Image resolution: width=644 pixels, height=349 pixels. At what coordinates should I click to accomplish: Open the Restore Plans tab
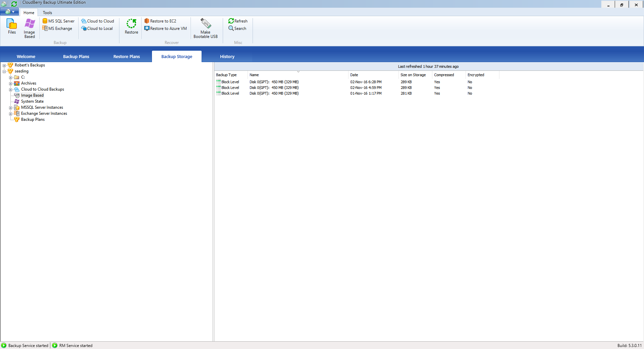126,56
